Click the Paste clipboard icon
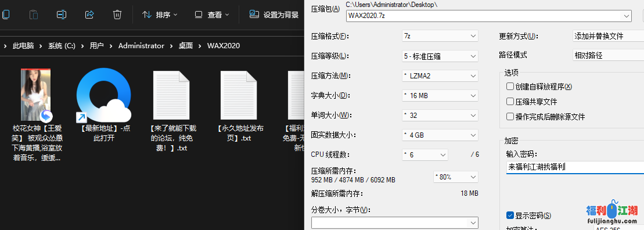Screen dimensions: 644x230 34,15
